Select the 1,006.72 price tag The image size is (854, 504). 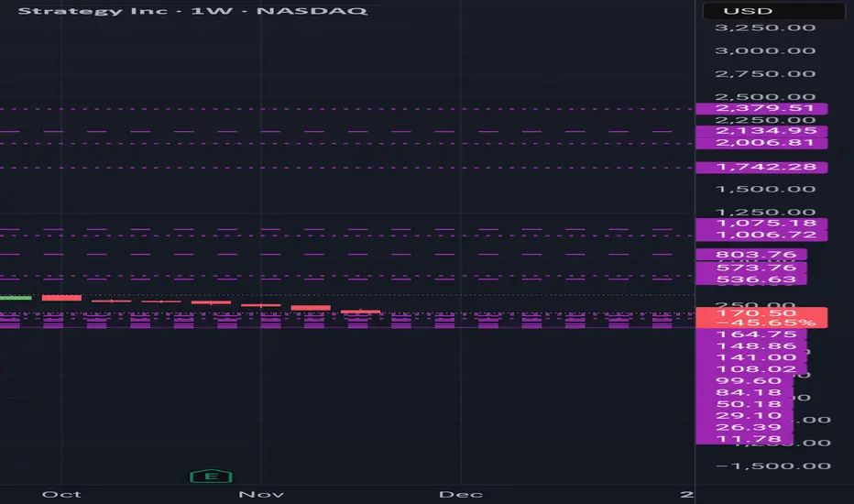pos(761,236)
